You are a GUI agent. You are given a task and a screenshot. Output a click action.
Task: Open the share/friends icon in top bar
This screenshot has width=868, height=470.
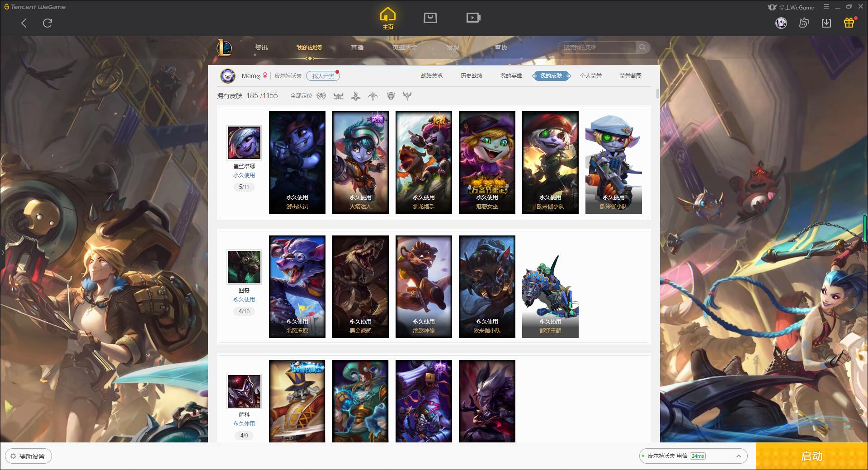tap(804, 23)
